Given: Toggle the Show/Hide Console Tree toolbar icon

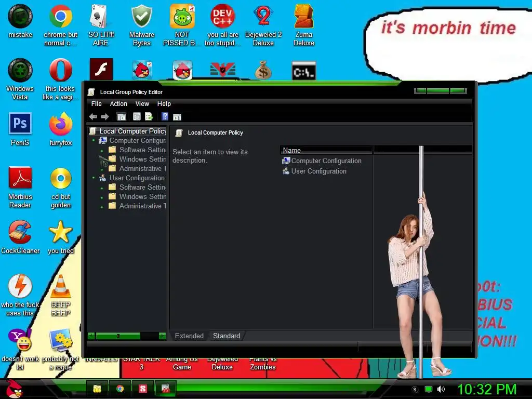Looking at the screenshot, I should pyautogui.click(x=121, y=117).
